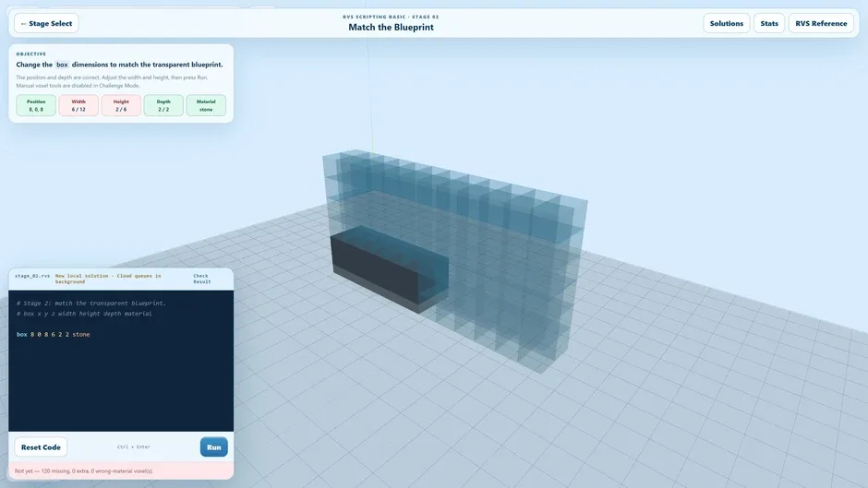Click the code line 'box 8 0 8 6 2 2 stone'
This screenshot has height=488, width=868.
pyautogui.click(x=54, y=334)
